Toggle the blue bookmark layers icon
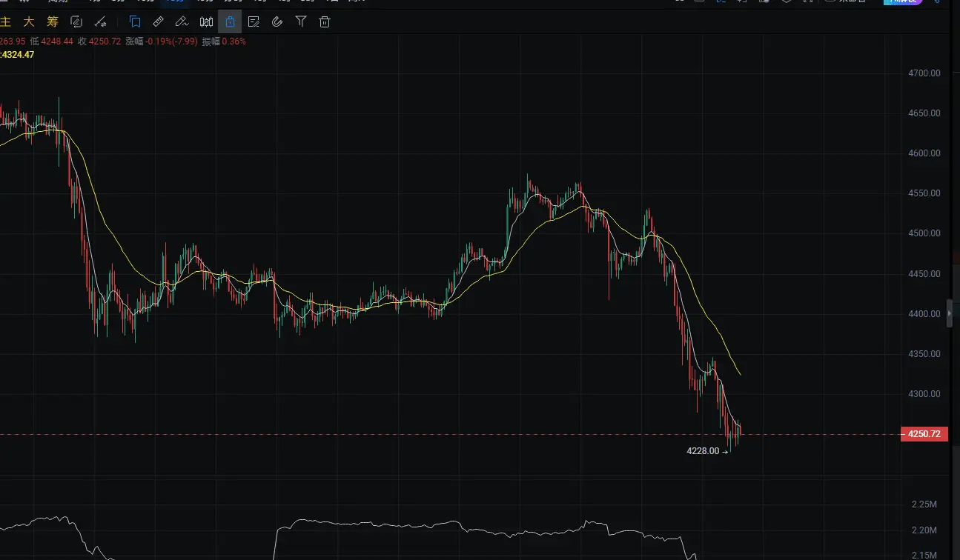This screenshot has height=560, width=960. [135, 21]
